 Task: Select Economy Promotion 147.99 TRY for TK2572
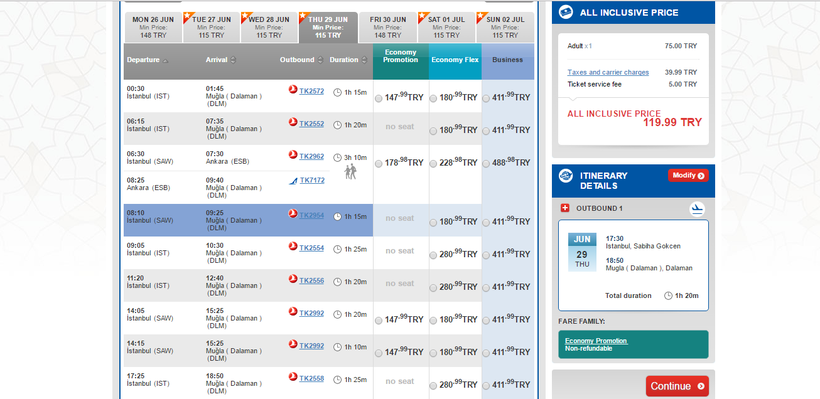pyautogui.click(x=379, y=98)
